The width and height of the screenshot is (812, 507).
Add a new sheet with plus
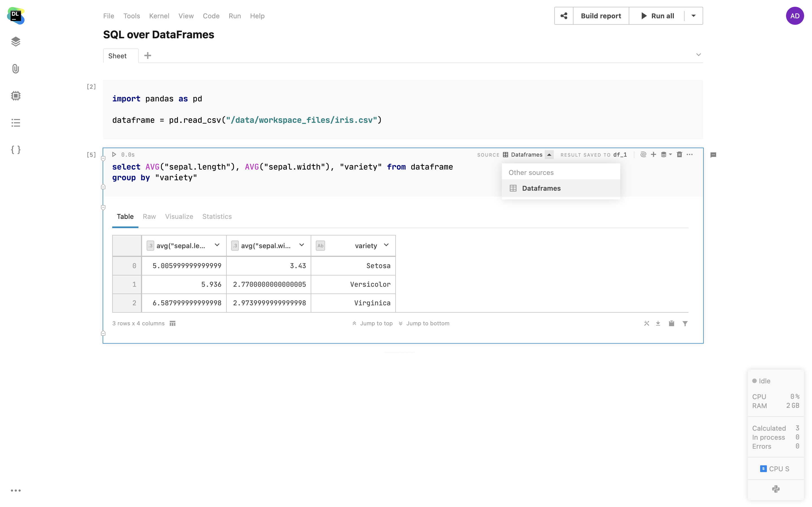pos(148,56)
